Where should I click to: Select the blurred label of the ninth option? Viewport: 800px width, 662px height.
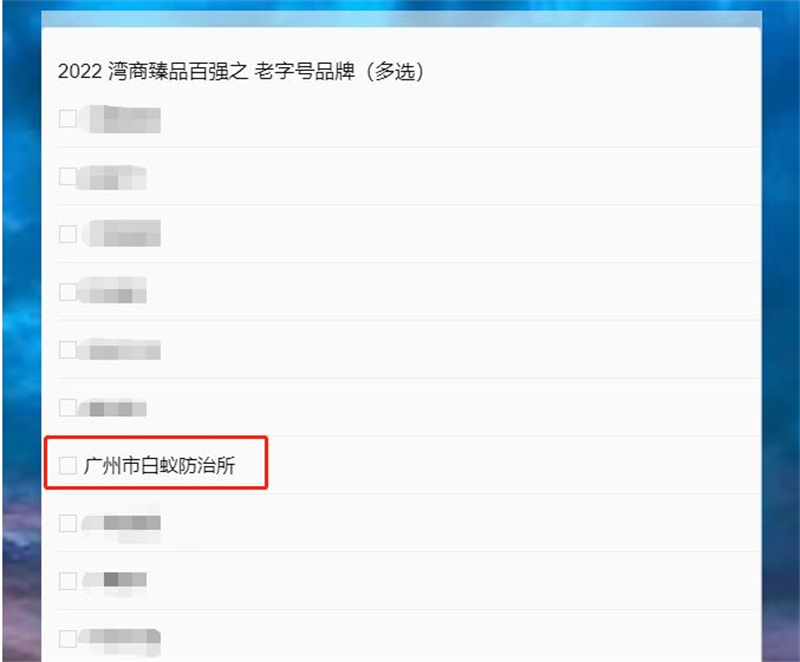point(114,581)
